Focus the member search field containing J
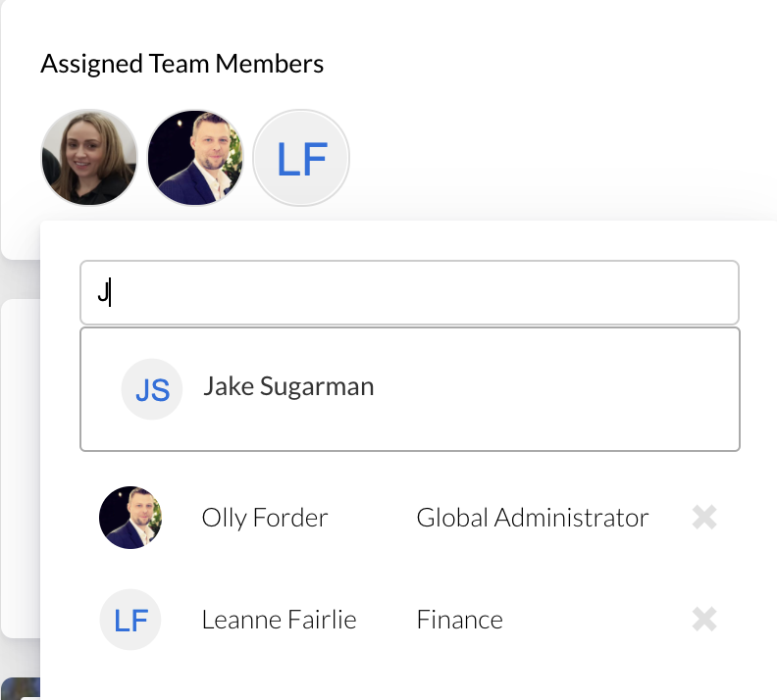This screenshot has height=700, width=777. pos(409,292)
